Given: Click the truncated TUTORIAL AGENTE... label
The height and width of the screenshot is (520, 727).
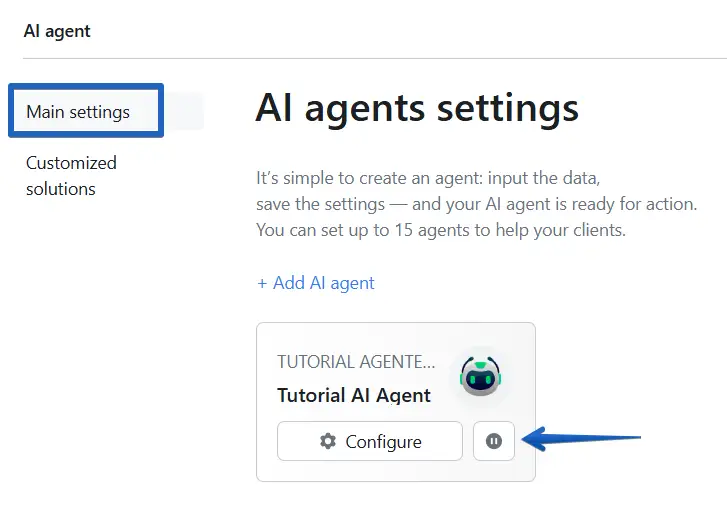Looking at the screenshot, I should click(x=356, y=362).
